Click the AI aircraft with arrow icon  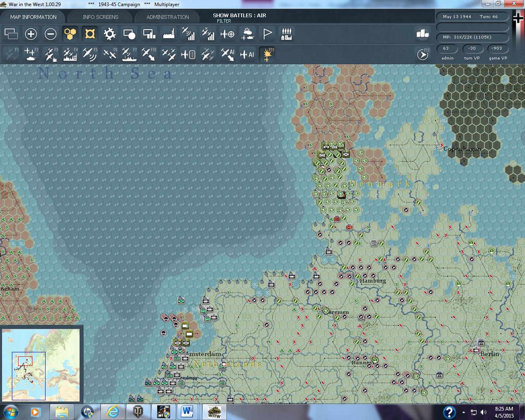228,54
